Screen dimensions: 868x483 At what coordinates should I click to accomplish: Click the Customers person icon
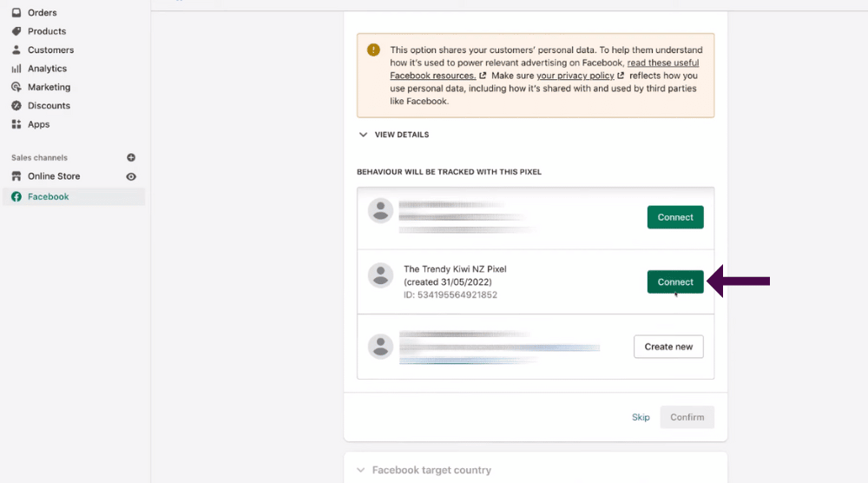[16, 50]
